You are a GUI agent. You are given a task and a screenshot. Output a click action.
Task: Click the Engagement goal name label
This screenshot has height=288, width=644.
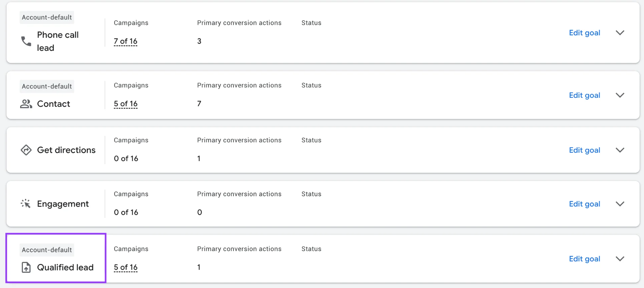pyautogui.click(x=63, y=204)
